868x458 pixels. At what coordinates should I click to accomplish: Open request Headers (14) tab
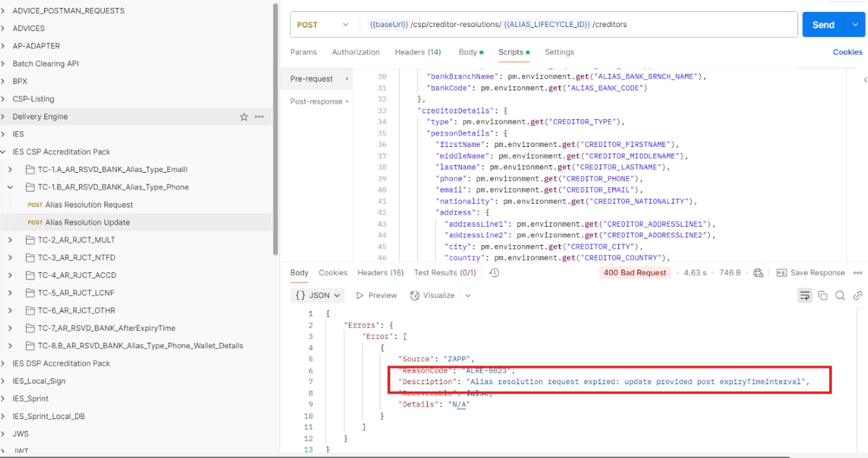tap(418, 52)
